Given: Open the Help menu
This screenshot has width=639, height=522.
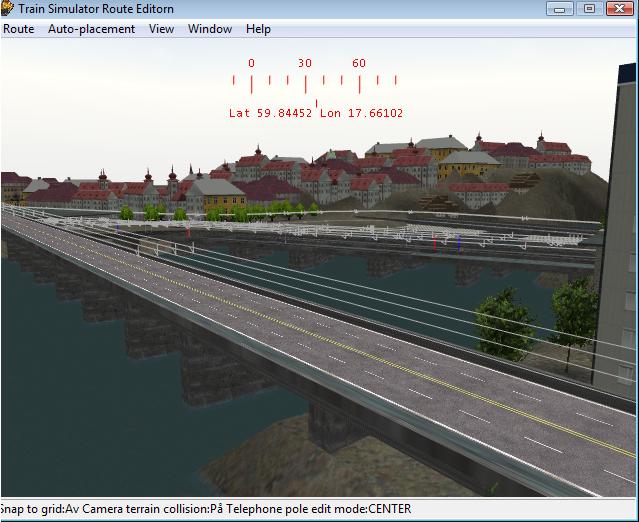Looking at the screenshot, I should click(x=258, y=29).
